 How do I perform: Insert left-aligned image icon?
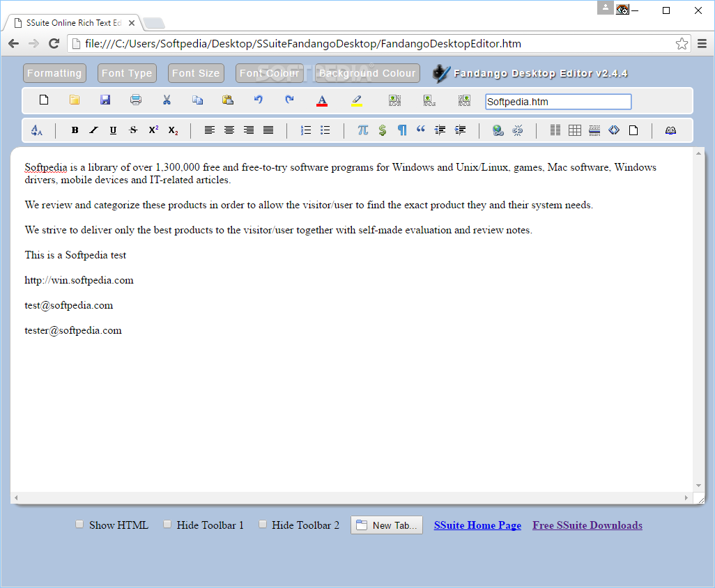click(429, 101)
